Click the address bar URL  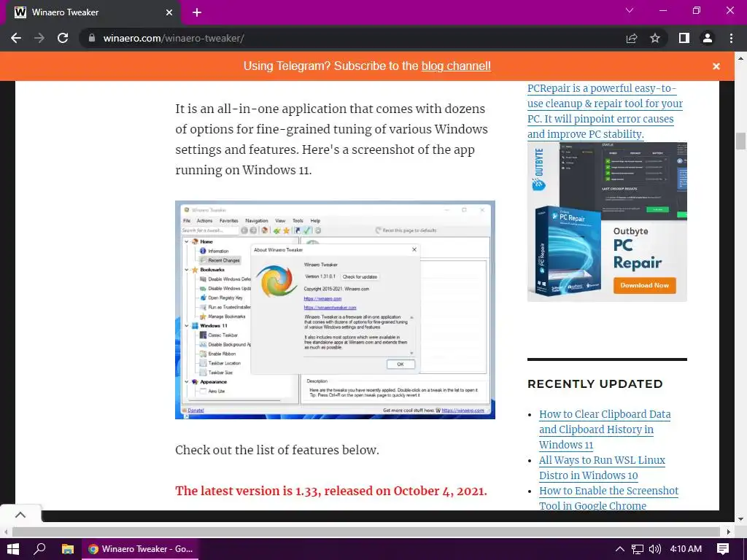pyautogui.click(x=174, y=38)
